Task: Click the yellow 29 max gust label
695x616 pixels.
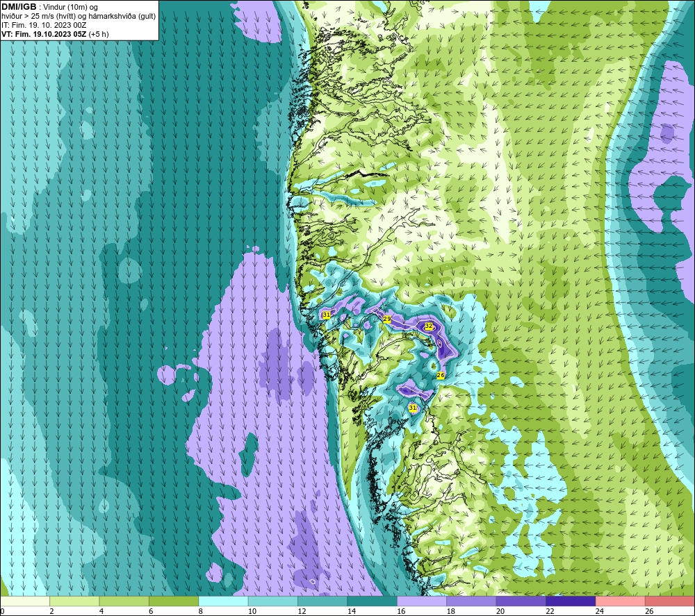Action: [387, 319]
